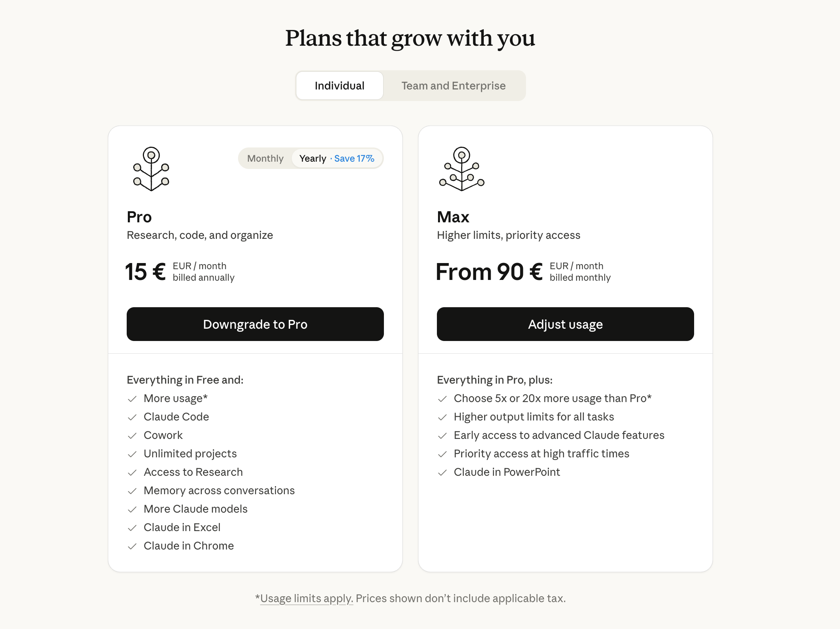Select Yearly billing option
This screenshot has width=840, height=629.
313,158
